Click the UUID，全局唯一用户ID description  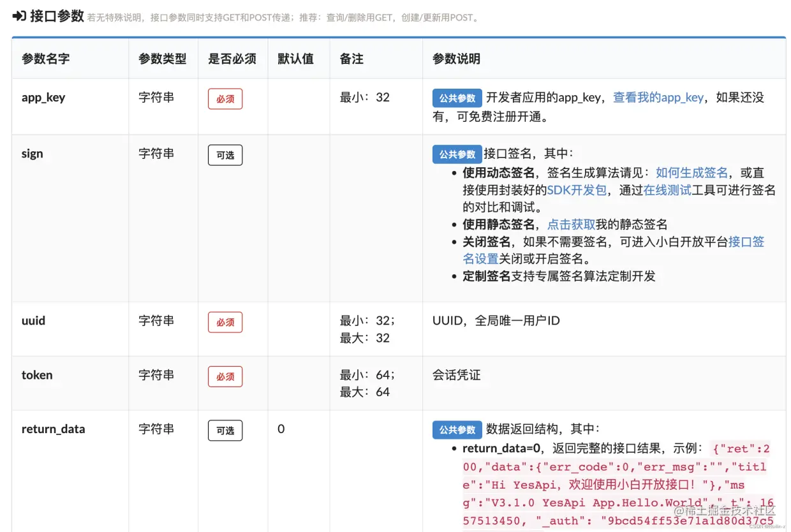[x=496, y=321]
